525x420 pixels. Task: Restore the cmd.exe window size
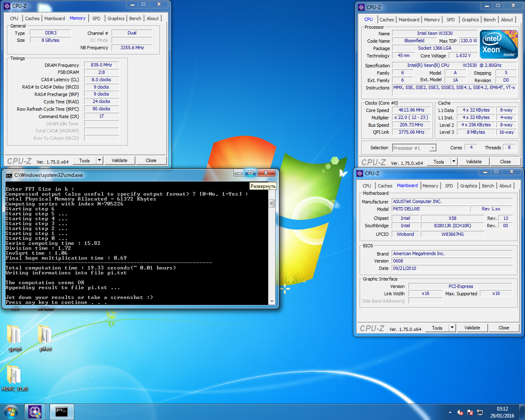coord(251,173)
